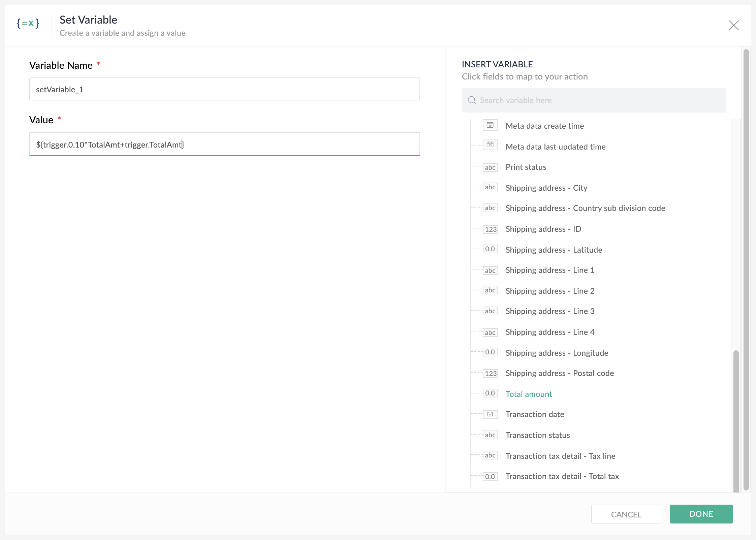Image resolution: width=756 pixels, height=540 pixels.
Task: Click the CANCEL button
Action: coord(626,514)
